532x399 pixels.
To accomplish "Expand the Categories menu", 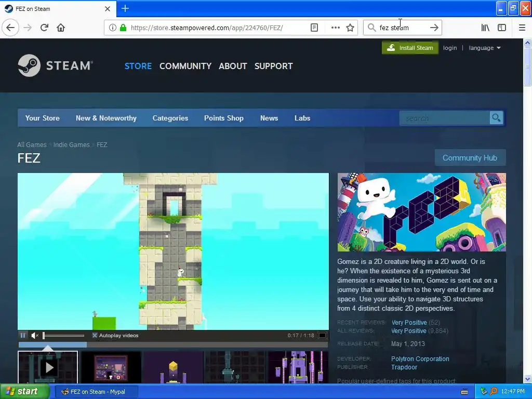I will point(170,118).
